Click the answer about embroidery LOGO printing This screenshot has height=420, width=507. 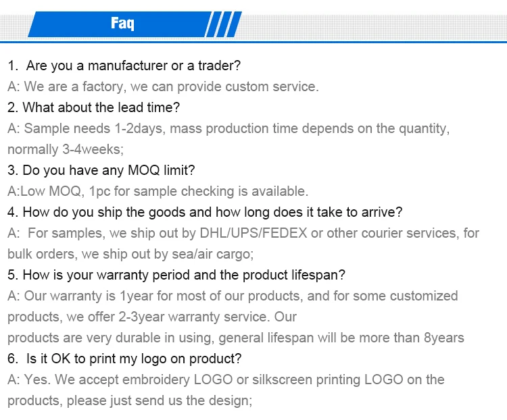pos(226,379)
